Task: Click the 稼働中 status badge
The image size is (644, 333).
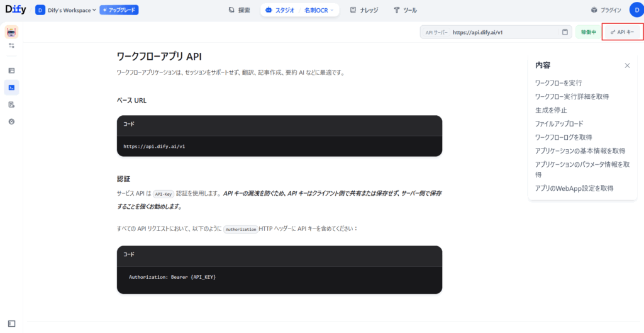Action: click(588, 32)
